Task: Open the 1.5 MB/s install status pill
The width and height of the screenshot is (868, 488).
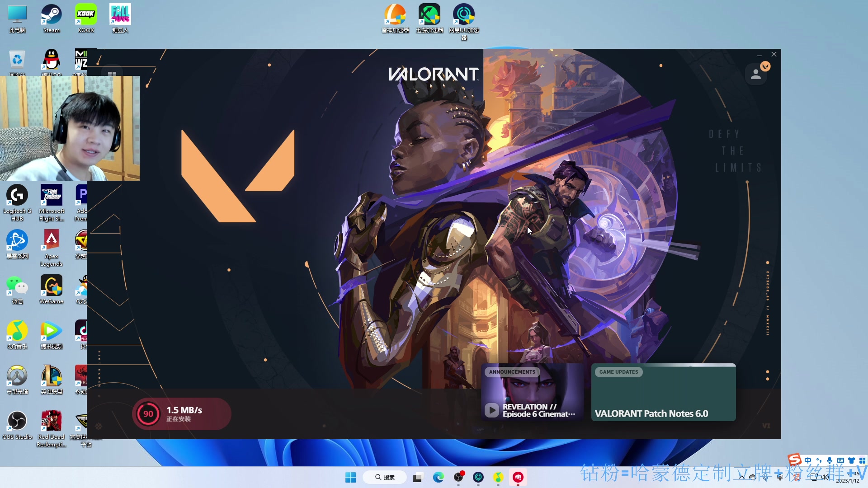Action: tap(182, 414)
